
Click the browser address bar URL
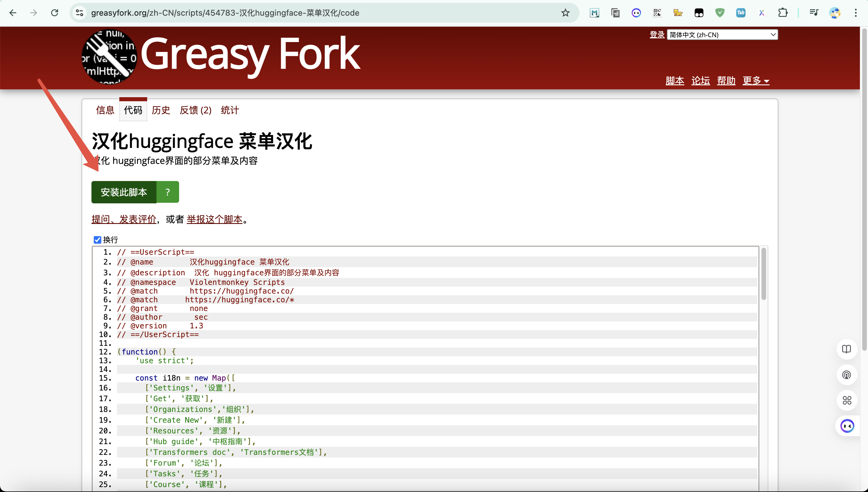pos(225,13)
